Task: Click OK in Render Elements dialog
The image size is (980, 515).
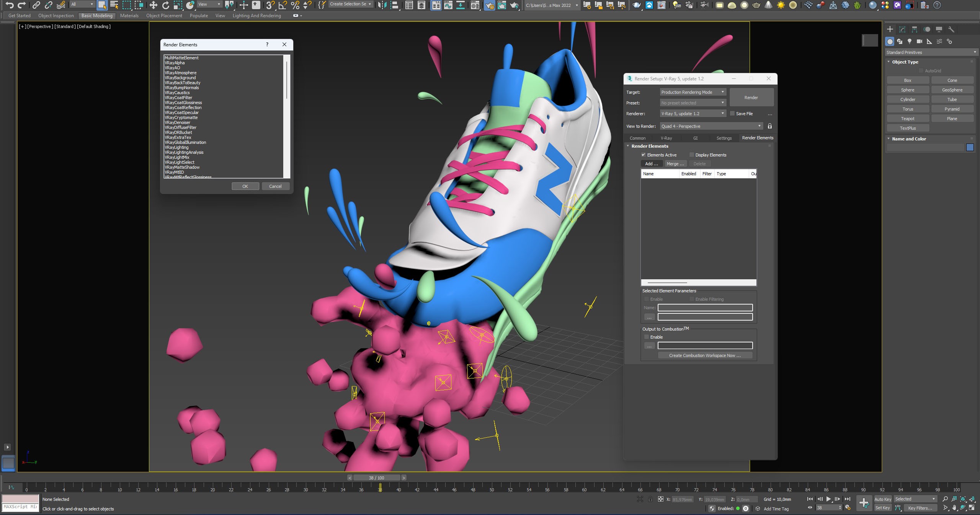Action: pos(245,186)
